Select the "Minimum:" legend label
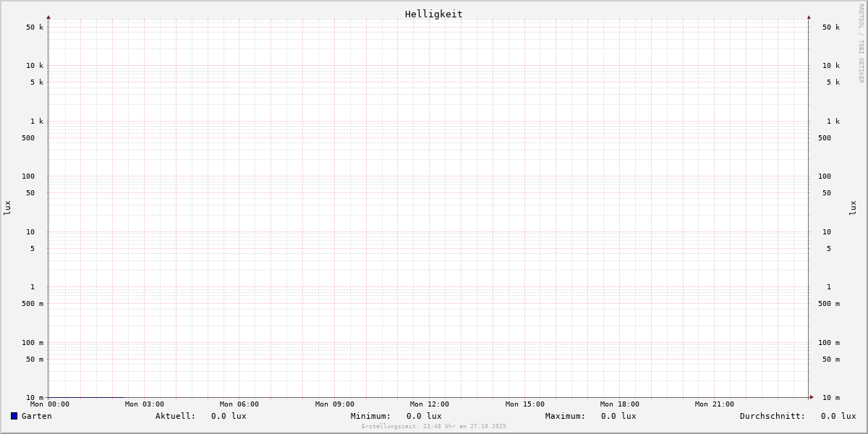 click(371, 416)
